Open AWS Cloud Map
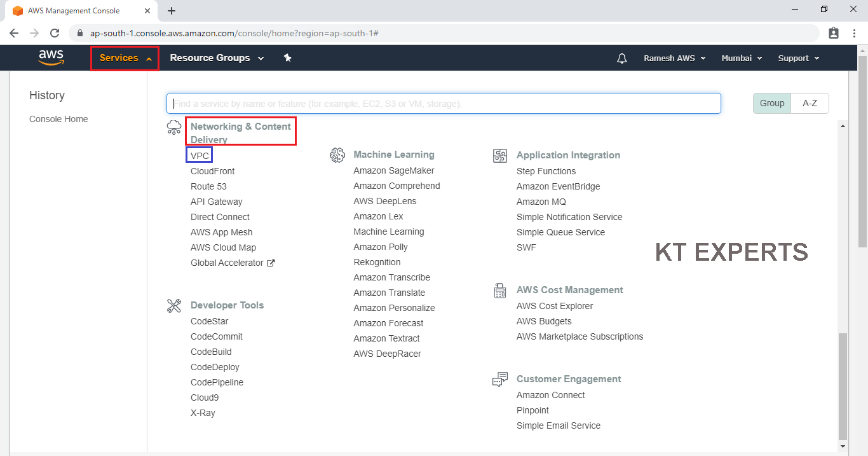868x456 pixels. click(223, 247)
